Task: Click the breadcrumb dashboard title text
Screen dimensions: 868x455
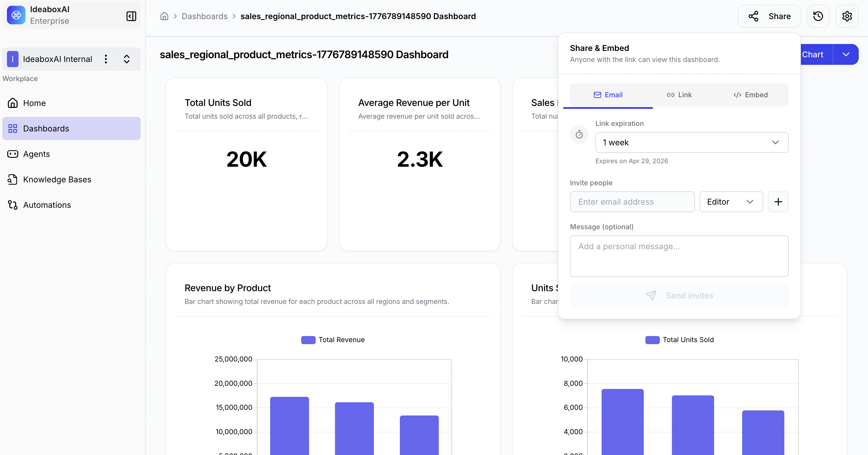Action: (358, 16)
